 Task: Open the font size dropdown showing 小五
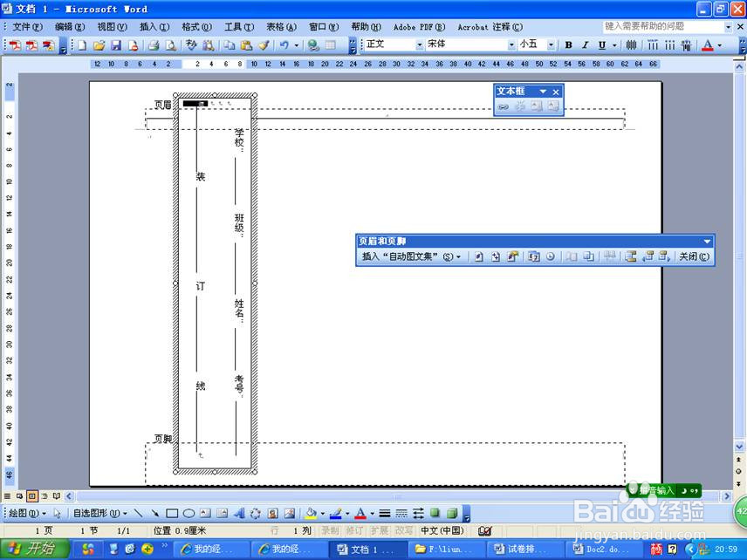pyautogui.click(x=551, y=44)
